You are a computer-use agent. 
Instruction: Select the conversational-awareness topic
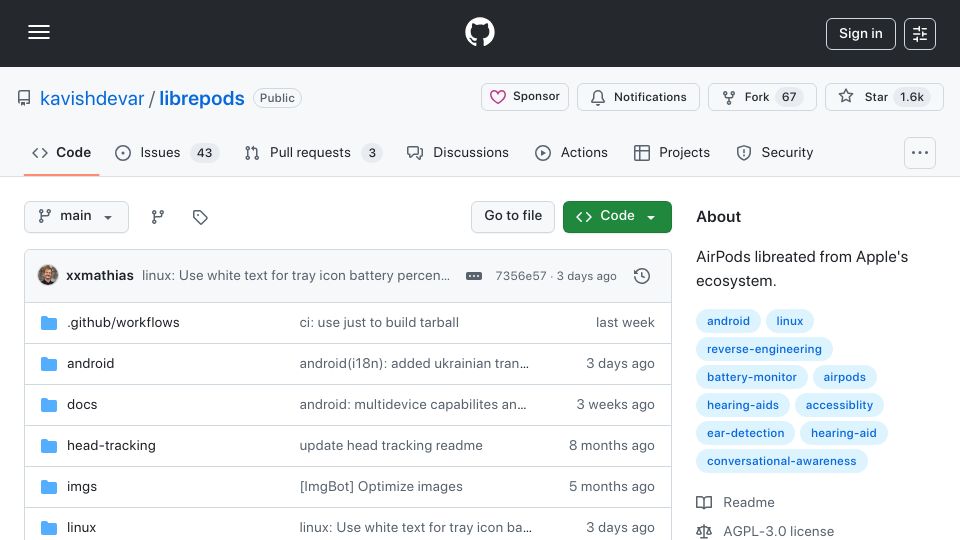click(x=782, y=462)
